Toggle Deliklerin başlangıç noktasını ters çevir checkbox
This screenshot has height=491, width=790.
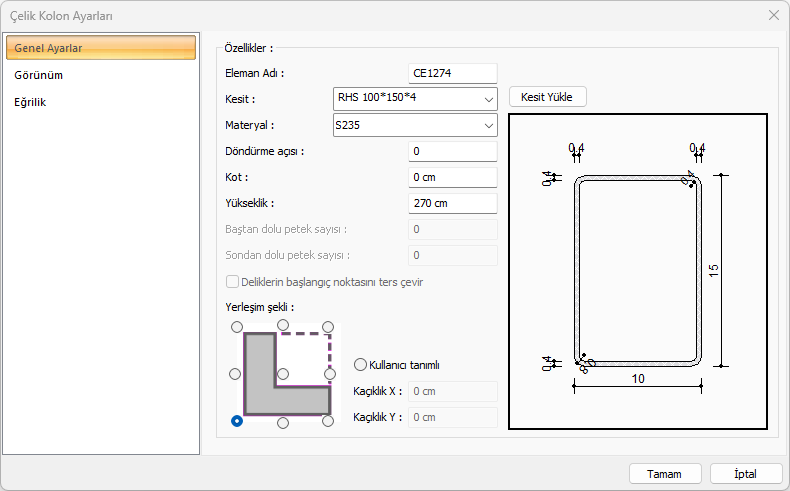pos(233,282)
